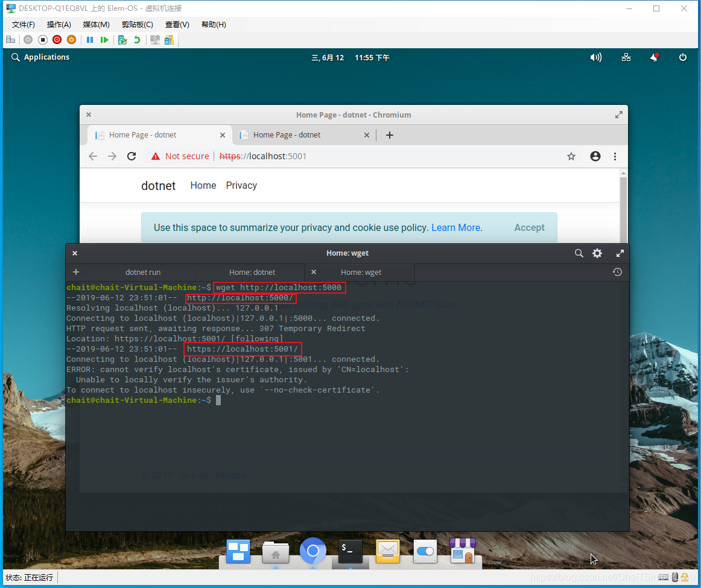Close the Home: wget terminal tab
The width and height of the screenshot is (701, 588).
point(314,272)
